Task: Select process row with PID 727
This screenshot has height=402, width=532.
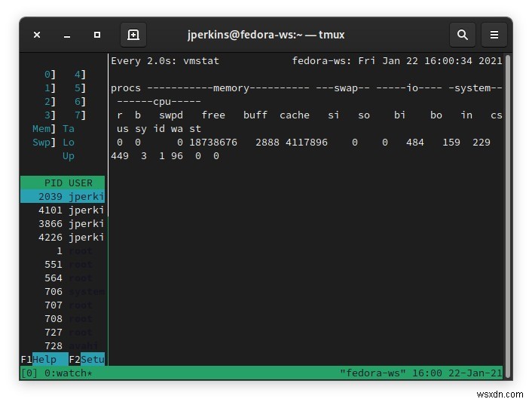Action: click(x=63, y=333)
